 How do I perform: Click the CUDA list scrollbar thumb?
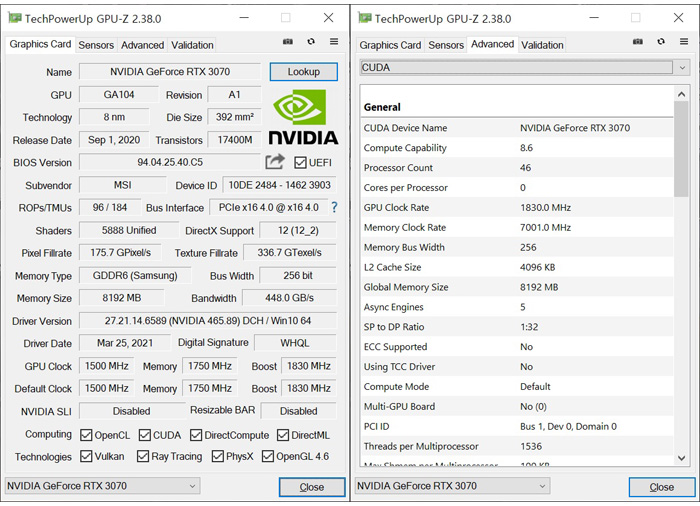coord(681,149)
